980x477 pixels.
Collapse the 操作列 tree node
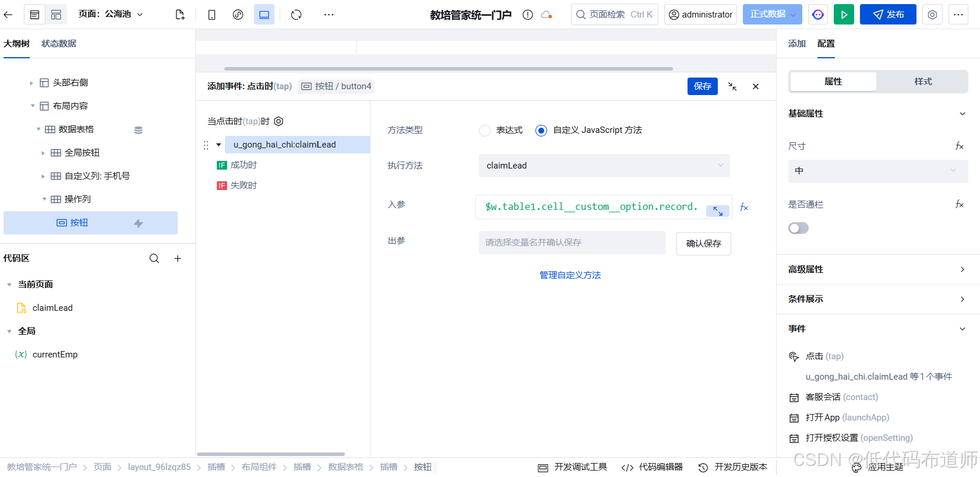click(44, 199)
